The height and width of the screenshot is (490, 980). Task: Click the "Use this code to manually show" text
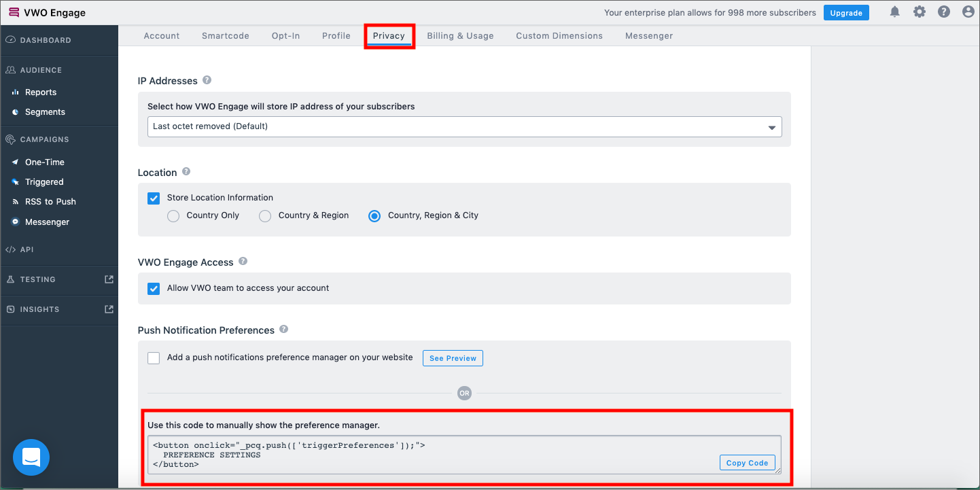264,425
